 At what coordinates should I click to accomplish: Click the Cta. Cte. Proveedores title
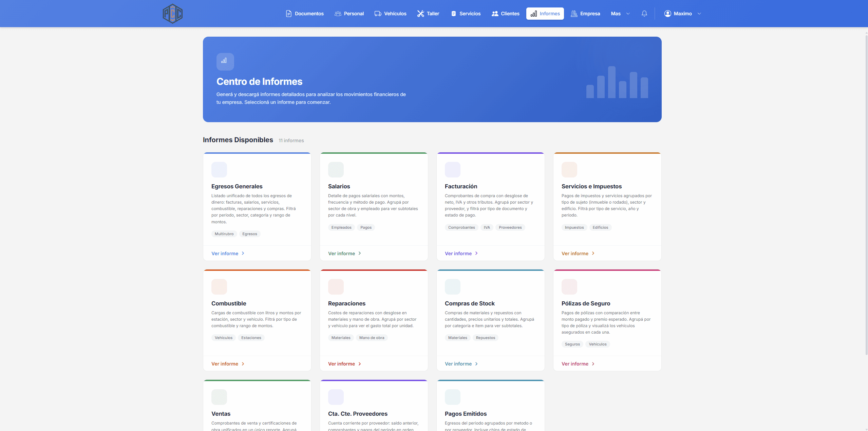(358, 414)
